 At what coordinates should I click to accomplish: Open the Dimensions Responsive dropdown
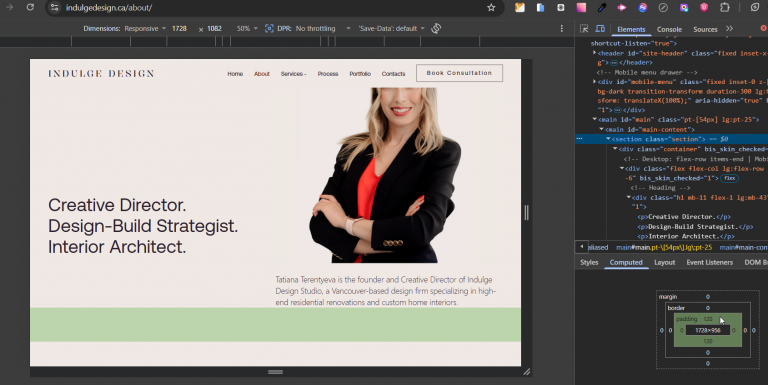[x=144, y=28]
